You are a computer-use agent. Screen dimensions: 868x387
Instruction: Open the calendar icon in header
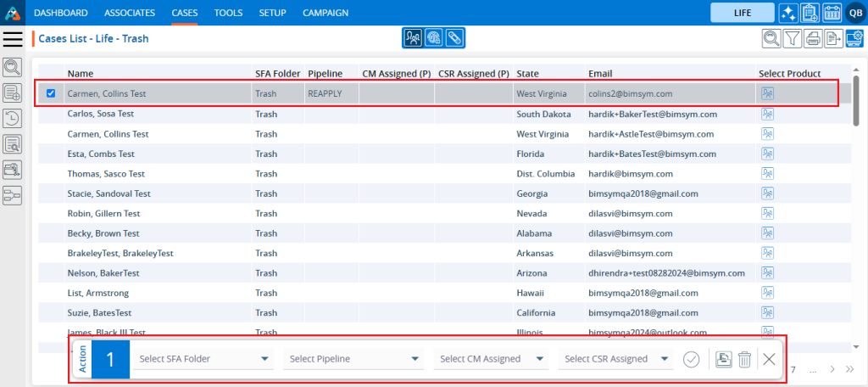832,13
